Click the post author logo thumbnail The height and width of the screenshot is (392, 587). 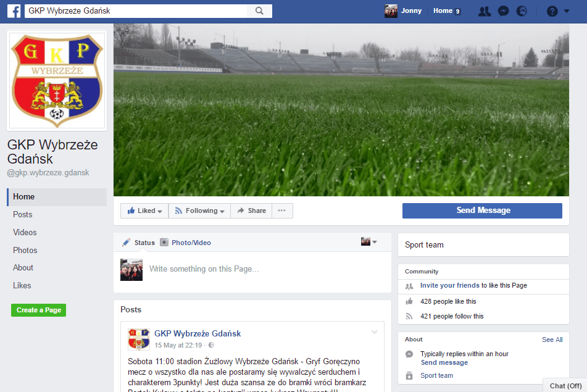tap(139, 339)
